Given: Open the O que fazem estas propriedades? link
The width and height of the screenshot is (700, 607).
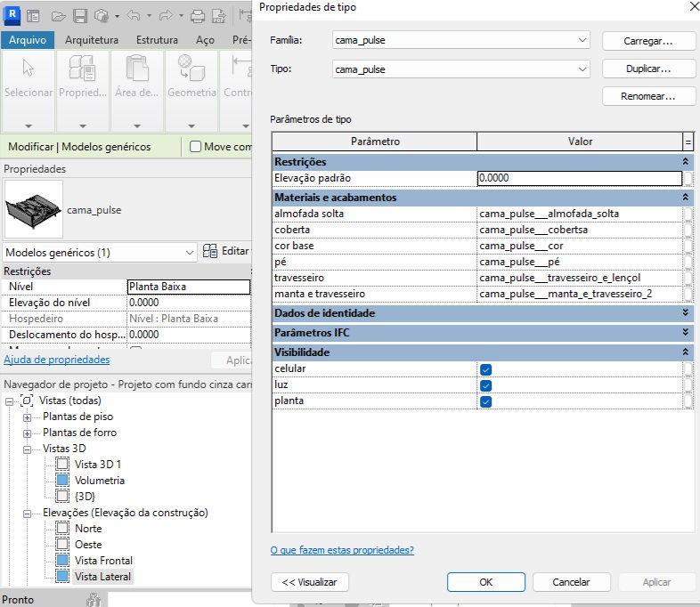Looking at the screenshot, I should (342, 550).
